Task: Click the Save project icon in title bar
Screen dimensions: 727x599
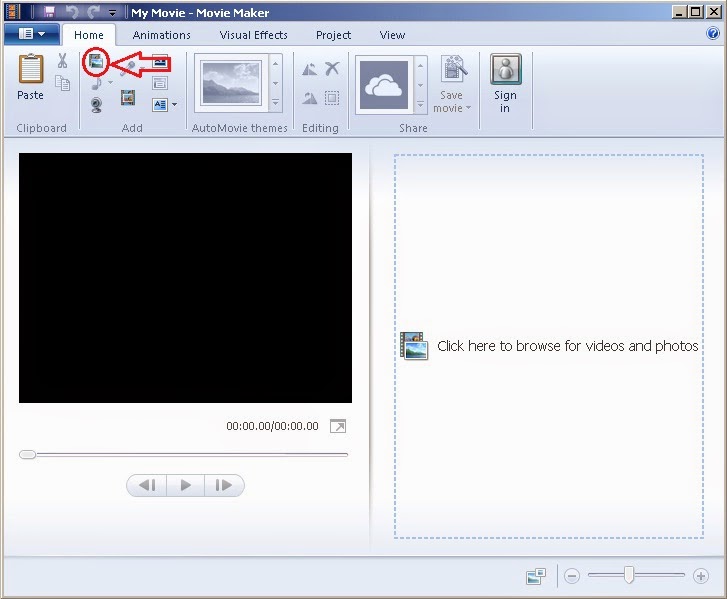Action: coord(50,12)
